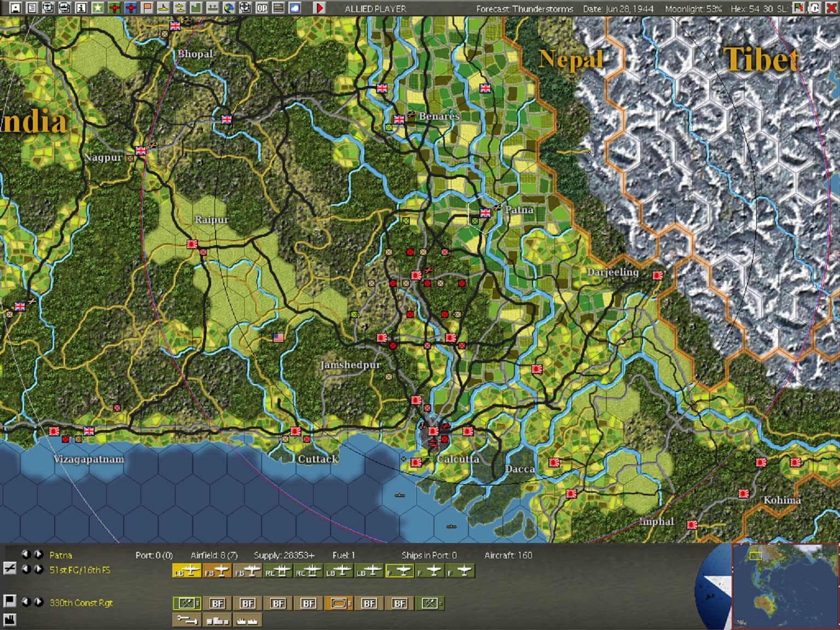Screen dimensions: 840x630
Task: Click the Moonlight: 53% status text
Action: pos(693,9)
